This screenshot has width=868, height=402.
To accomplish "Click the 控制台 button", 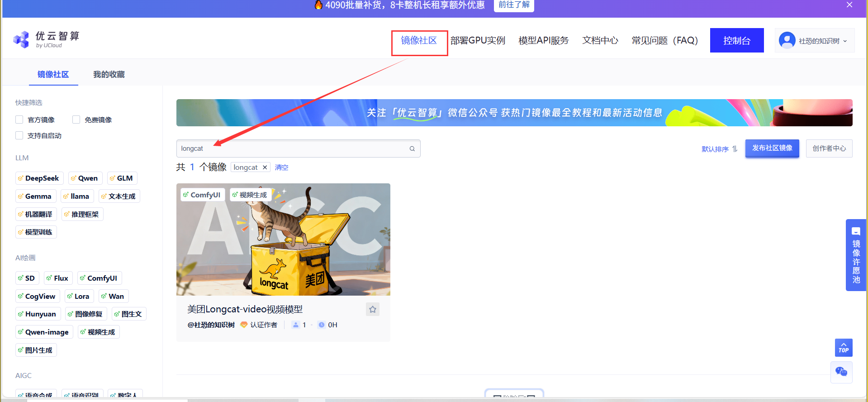I will coord(737,40).
